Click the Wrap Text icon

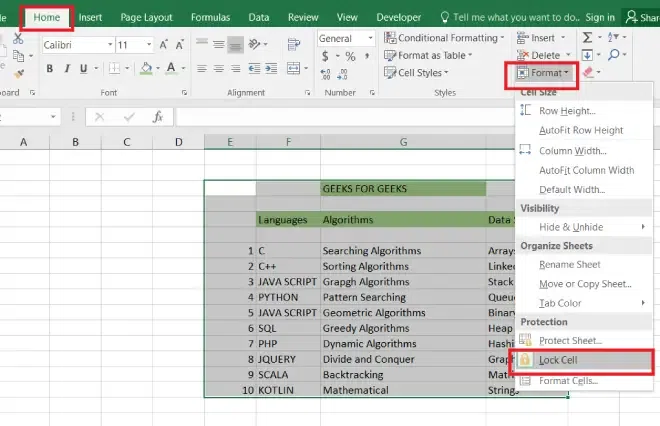(x=294, y=44)
